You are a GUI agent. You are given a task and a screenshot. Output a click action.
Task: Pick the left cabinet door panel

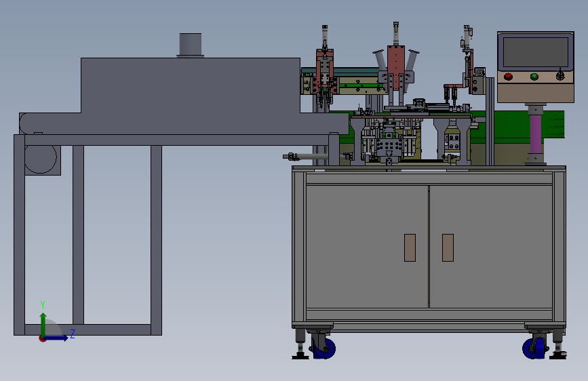(367, 246)
